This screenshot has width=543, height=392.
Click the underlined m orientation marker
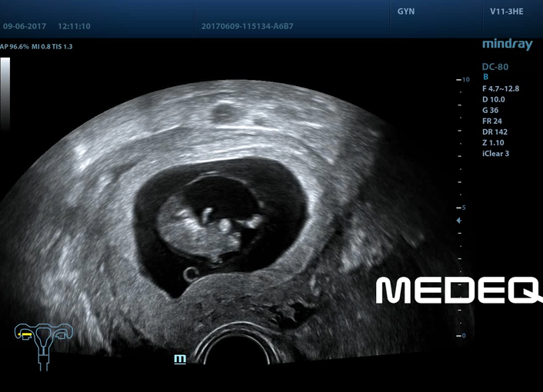180,359
